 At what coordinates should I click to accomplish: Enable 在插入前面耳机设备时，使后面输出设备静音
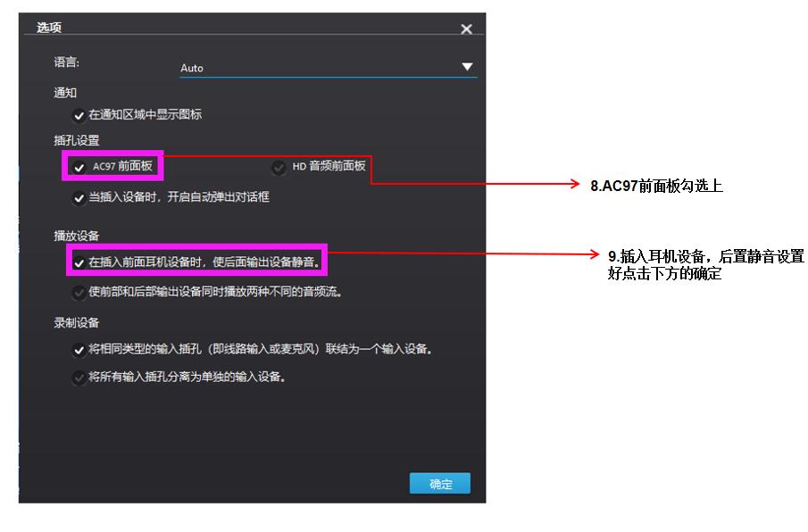tap(79, 262)
